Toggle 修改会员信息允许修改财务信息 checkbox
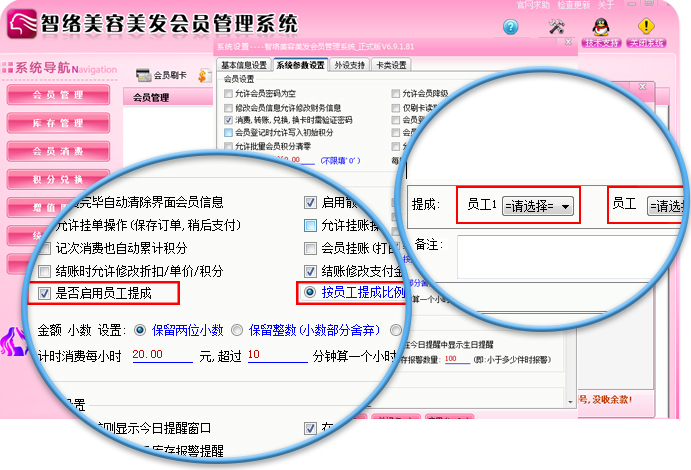Screen dimensions: 691x470 click(228, 108)
